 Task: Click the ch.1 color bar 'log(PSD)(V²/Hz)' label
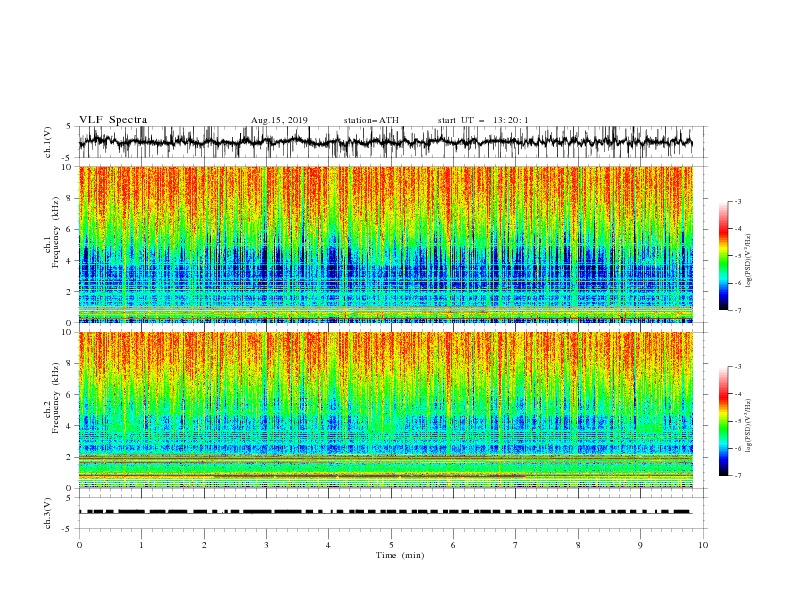coord(748,261)
